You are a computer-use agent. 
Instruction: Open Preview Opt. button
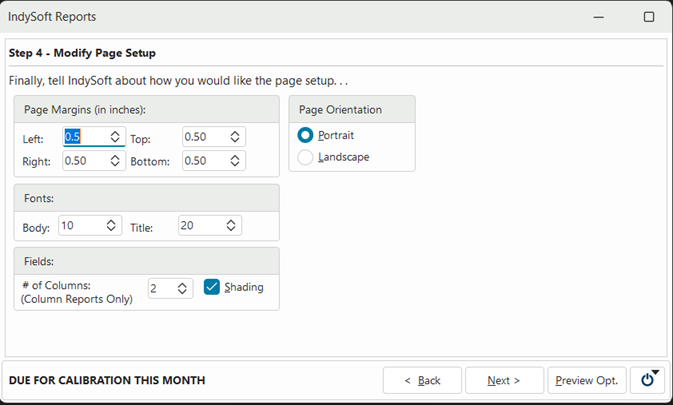[x=587, y=380]
